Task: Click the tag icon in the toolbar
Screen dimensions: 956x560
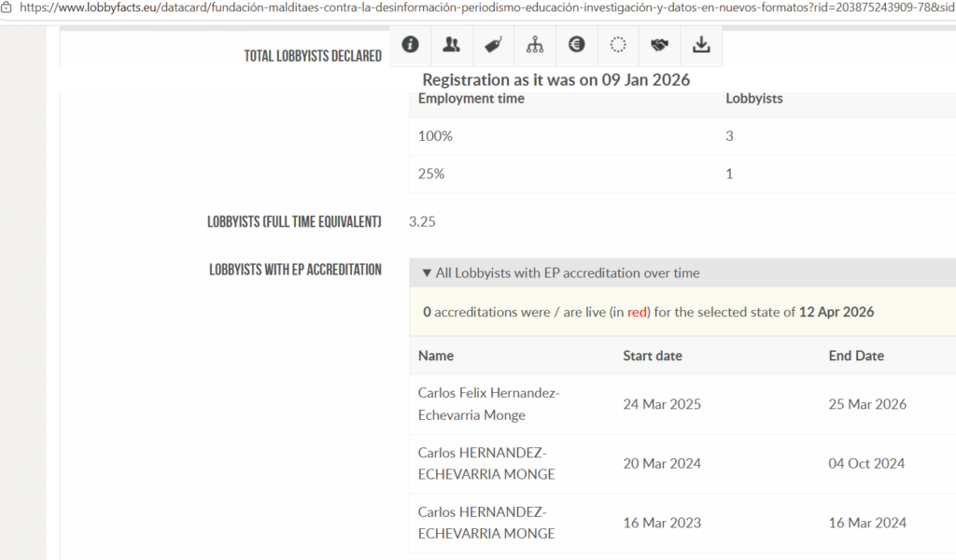Action: (x=493, y=45)
